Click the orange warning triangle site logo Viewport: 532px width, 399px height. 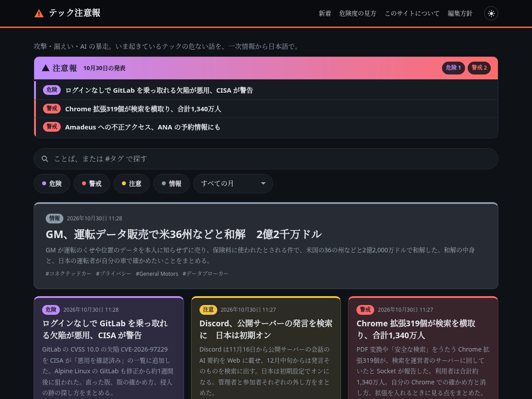[x=39, y=13]
